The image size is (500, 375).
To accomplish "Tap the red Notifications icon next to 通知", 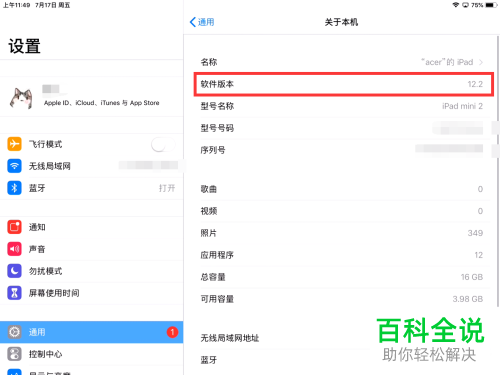I will pyautogui.click(x=14, y=227).
